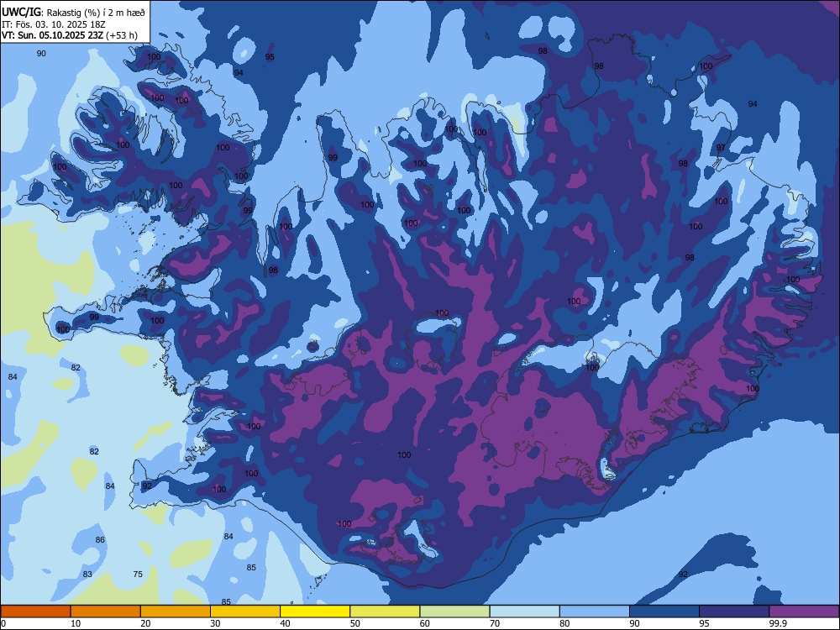This screenshot has height=630, width=840.
Task: Select the 'VT: Sun. 05.10.2025 23Z (+53 h)' line
Action: pyautogui.click(x=70, y=35)
